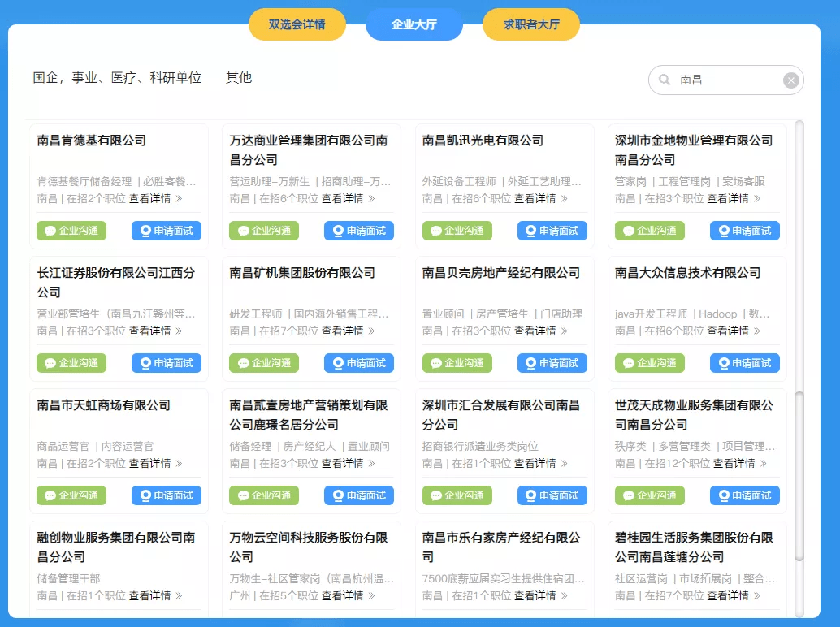Click 申请面试 for 南昌市天虹商场有限公司

pos(167,495)
